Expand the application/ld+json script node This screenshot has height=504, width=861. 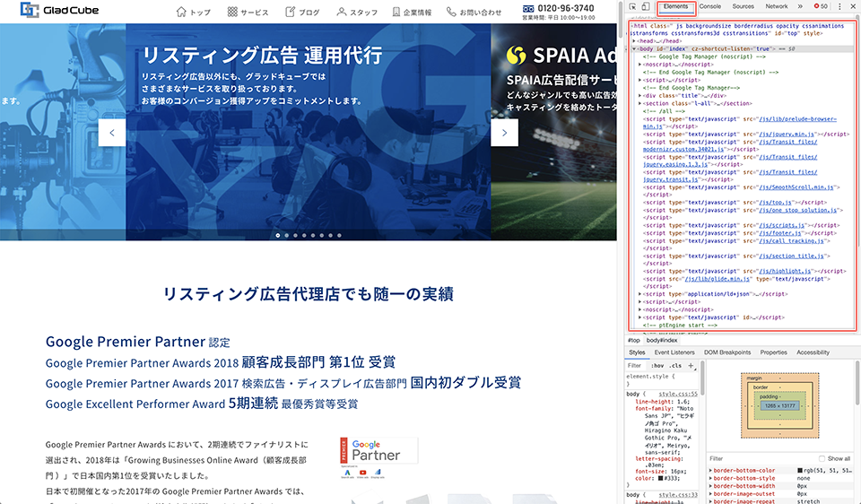(x=640, y=294)
